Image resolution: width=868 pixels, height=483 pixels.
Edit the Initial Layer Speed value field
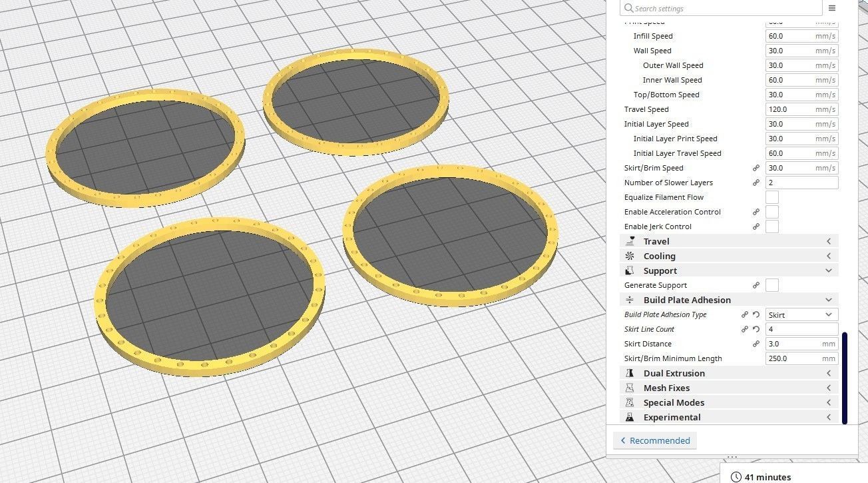(x=802, y=124)
